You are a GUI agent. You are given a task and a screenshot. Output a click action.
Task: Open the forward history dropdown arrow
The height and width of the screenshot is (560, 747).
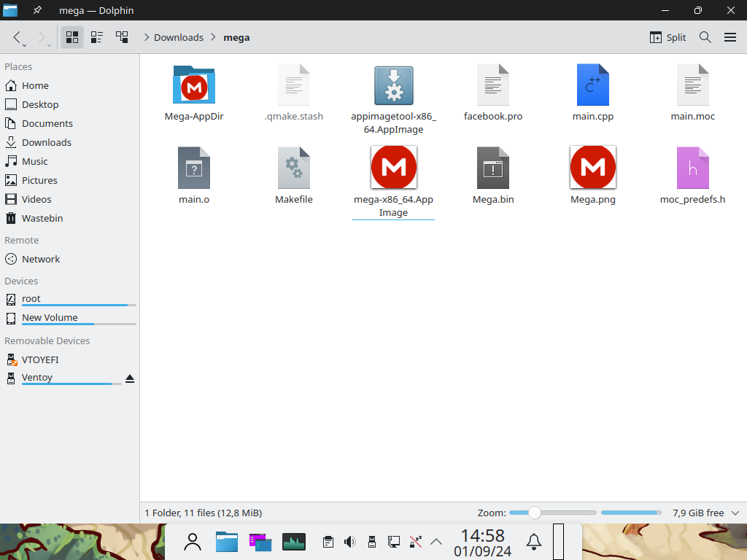click(49, 45)
